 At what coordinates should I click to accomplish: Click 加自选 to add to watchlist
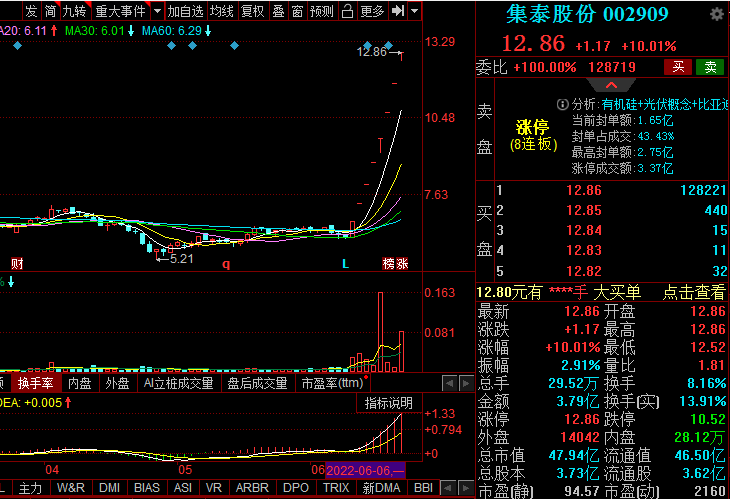click(185, 11)
